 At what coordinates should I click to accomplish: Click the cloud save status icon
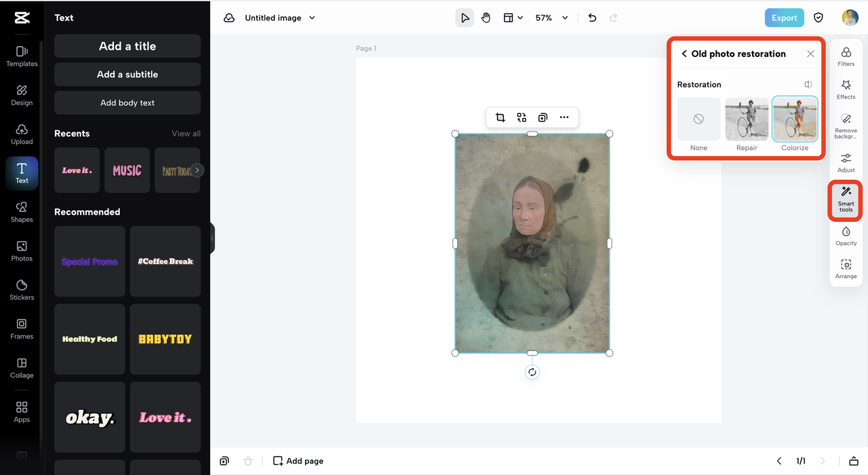pyautogui.click(x=229, y=18)
